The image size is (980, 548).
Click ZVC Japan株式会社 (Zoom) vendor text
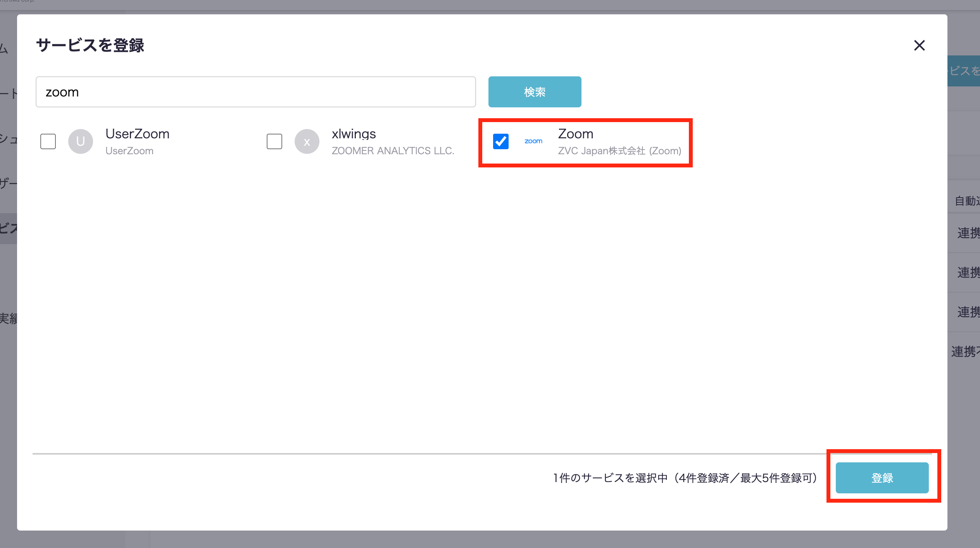coord(619,151)
